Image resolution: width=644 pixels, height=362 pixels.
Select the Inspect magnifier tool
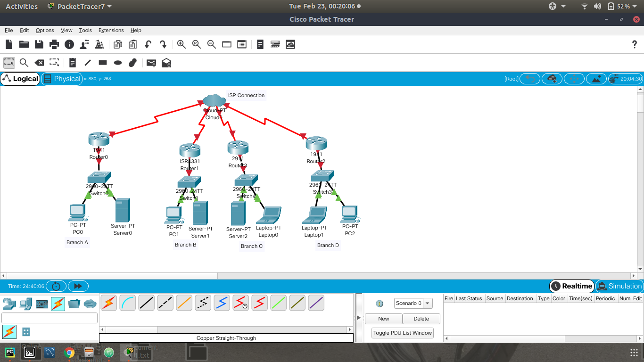click(x=24, y=63)
